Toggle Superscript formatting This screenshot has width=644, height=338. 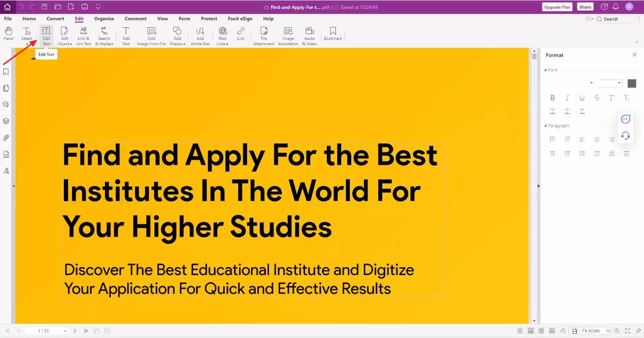tap(611, 97)
